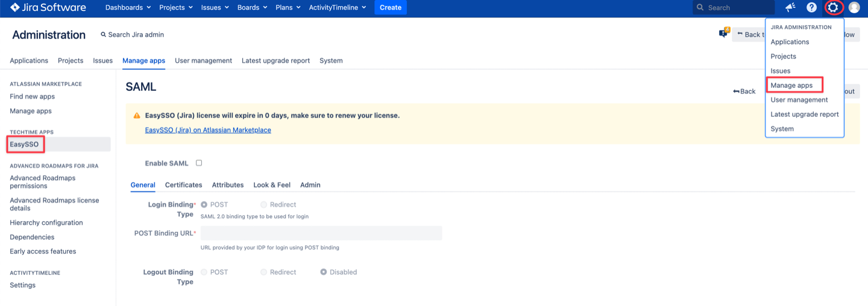
Task: Click the blue Create button
Action: click(390, 8)
